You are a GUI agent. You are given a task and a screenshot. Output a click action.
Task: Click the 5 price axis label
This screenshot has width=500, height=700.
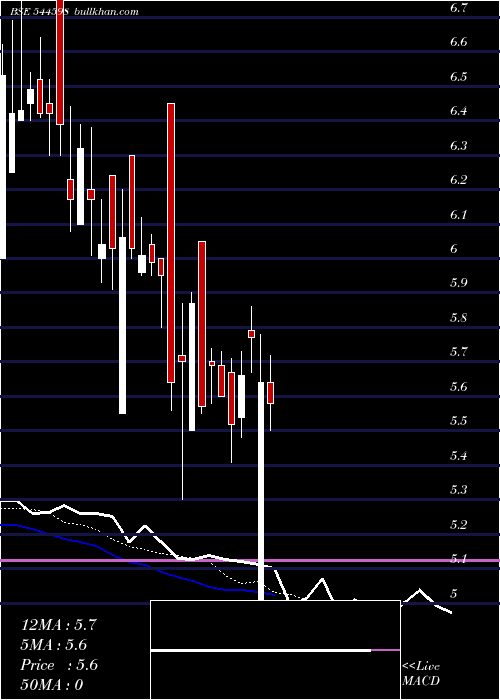point(454,593)
